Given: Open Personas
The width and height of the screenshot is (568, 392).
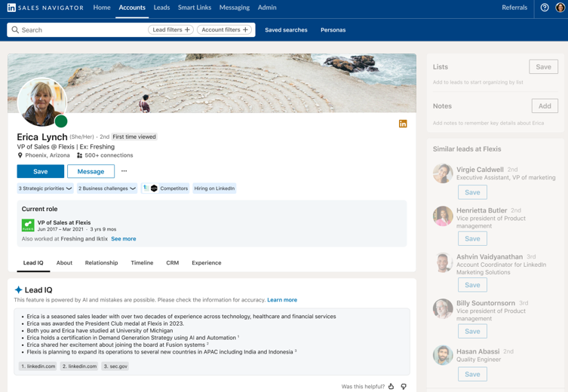Looking at the screenshot, I should [x=333, y=30].
